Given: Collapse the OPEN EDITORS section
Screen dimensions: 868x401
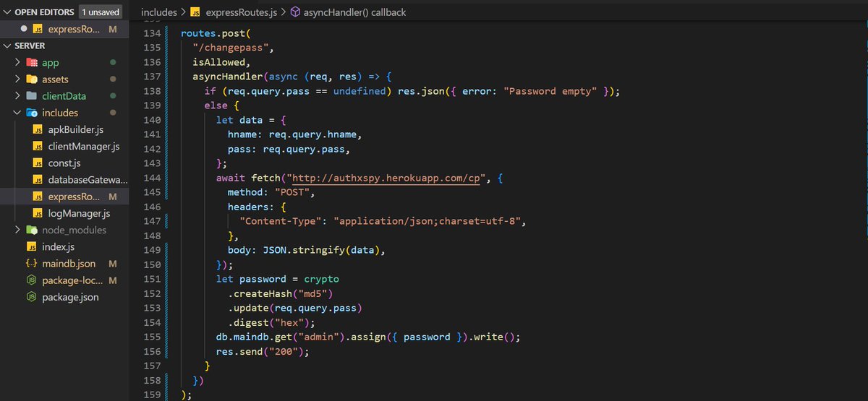Looking at the screenshot, I should (x=8, y=12).
